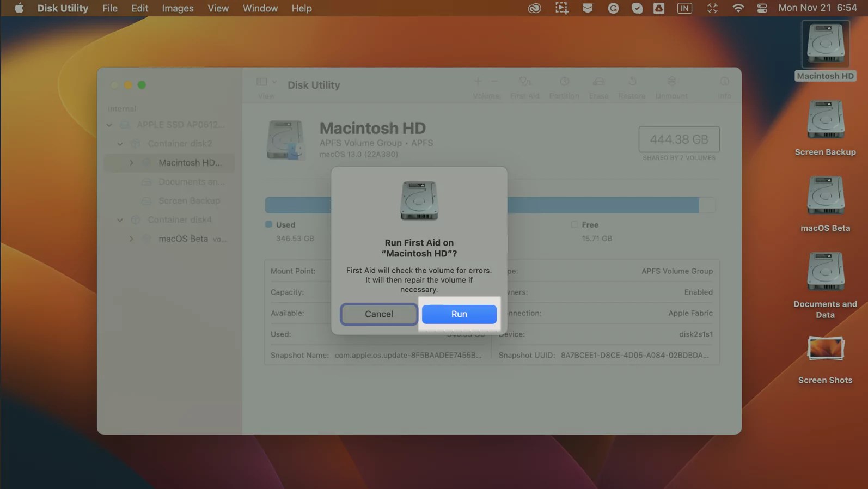Click the Snapshot UUID value
868x489 pixels.
coord(635,356)
